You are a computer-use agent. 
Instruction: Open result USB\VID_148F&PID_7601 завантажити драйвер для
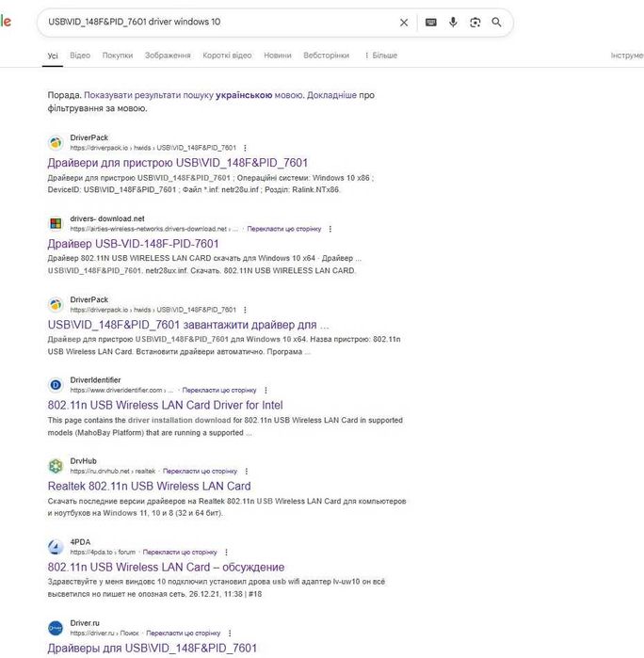[188, 325]
